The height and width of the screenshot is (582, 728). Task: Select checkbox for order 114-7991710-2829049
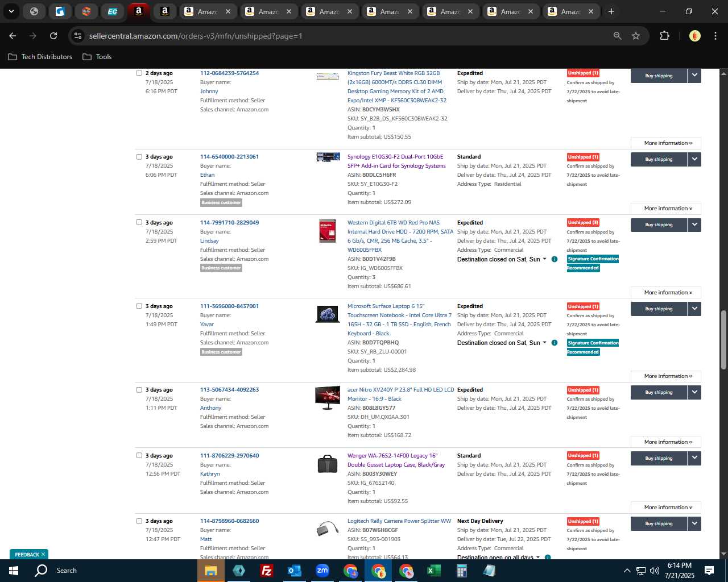139,222
